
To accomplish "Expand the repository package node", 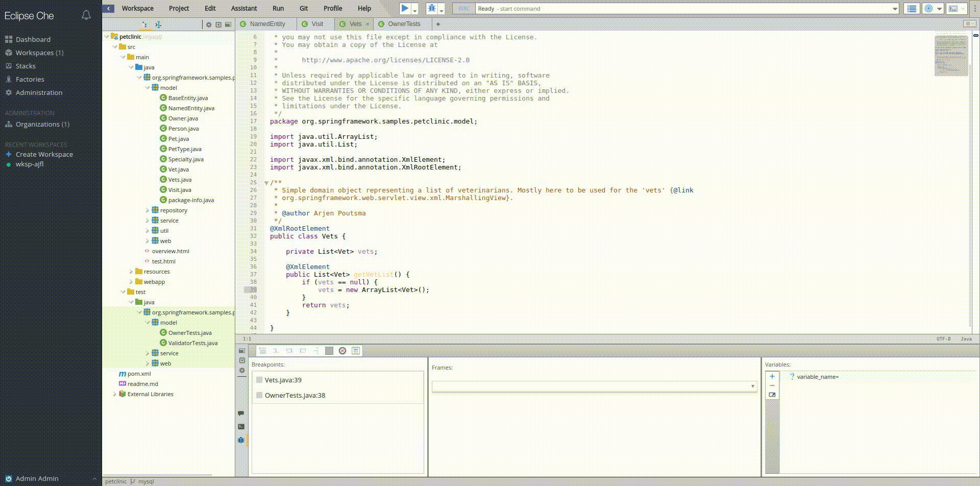I will coord(147,210).
